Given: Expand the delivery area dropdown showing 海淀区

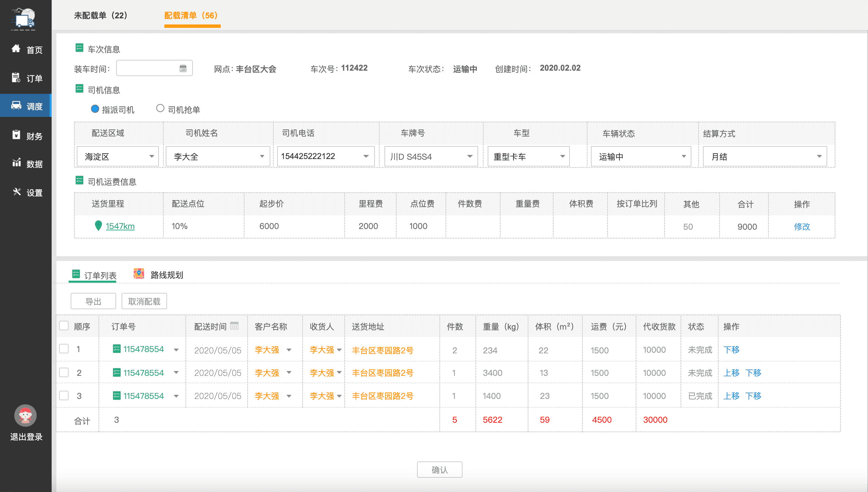Looking at the screenshot, I should pyautogui.click(x=118, y=156).
